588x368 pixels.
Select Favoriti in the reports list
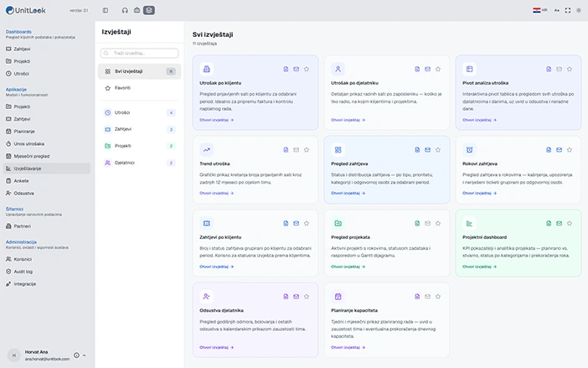pos(122,88)
